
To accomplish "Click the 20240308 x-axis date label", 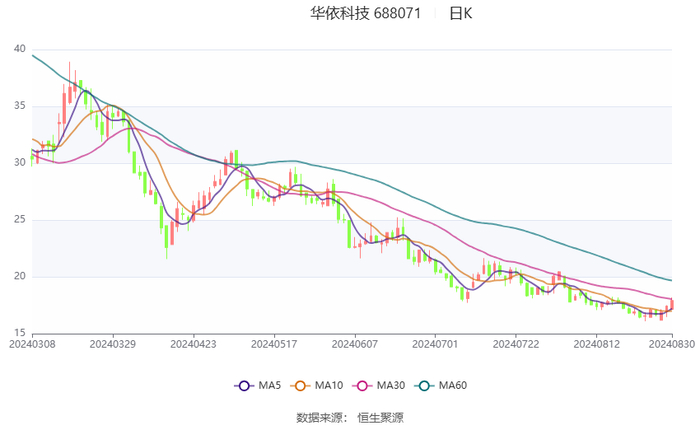I will coord(32,344).
